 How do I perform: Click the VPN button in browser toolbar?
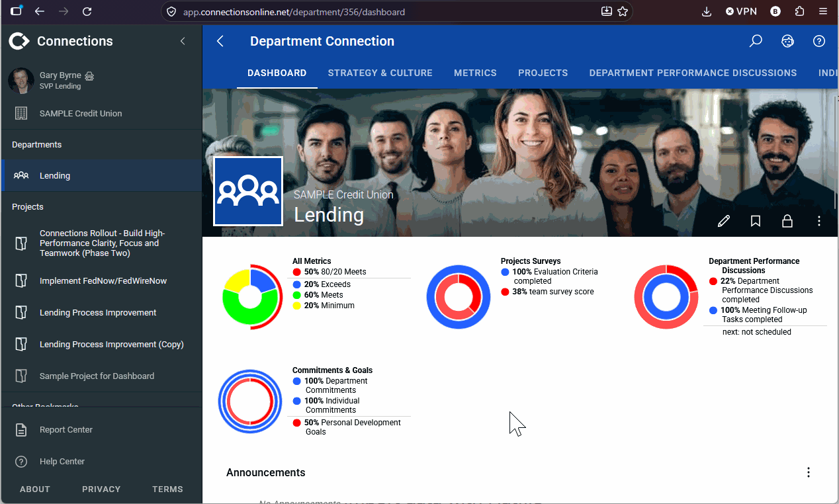point(740,11)
